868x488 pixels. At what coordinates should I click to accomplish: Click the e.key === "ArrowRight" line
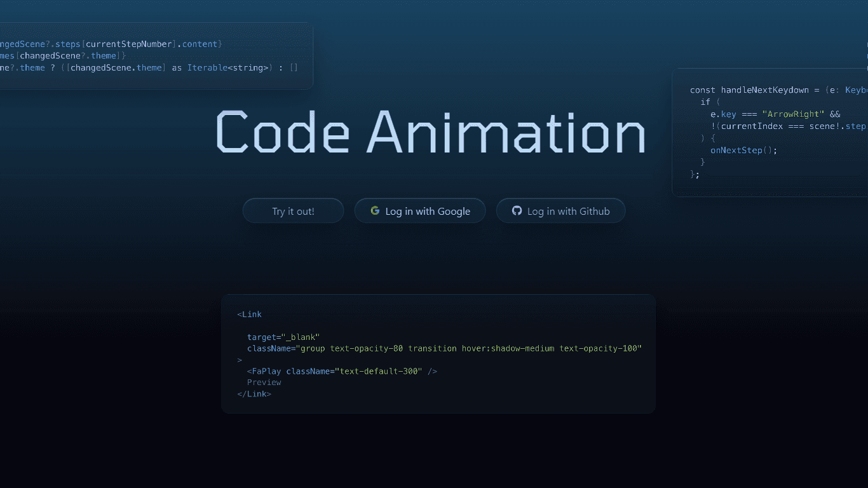click(x=775, y=114)
